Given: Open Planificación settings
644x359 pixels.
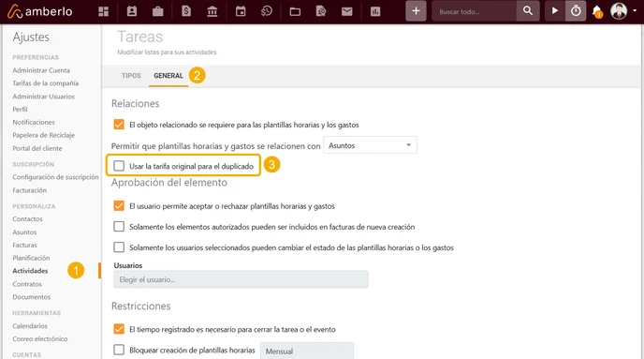Looking at the screenshot, I should point(31,258).
